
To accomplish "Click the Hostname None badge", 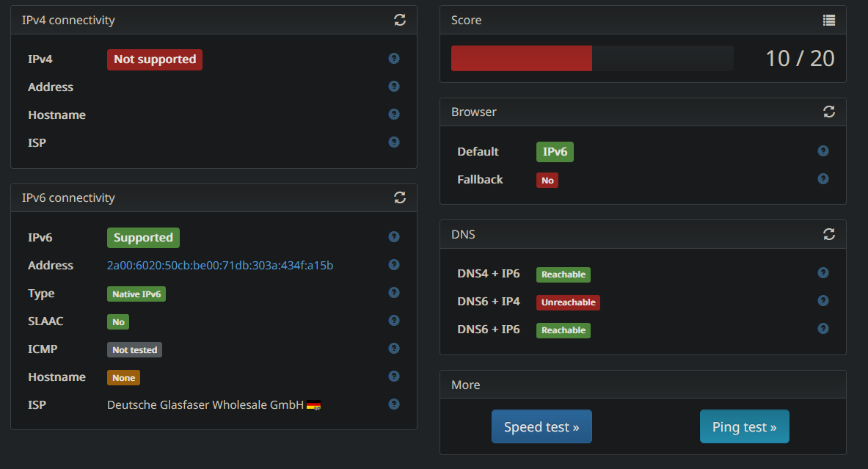I will pos(123,378).
